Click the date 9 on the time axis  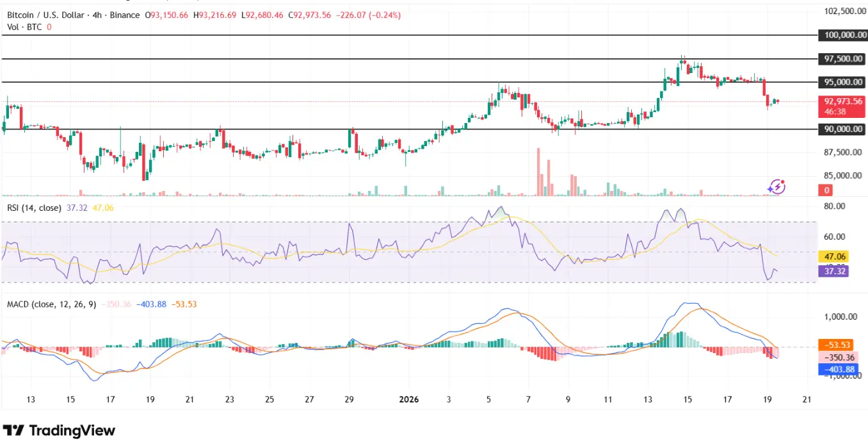tap(568, 400)
